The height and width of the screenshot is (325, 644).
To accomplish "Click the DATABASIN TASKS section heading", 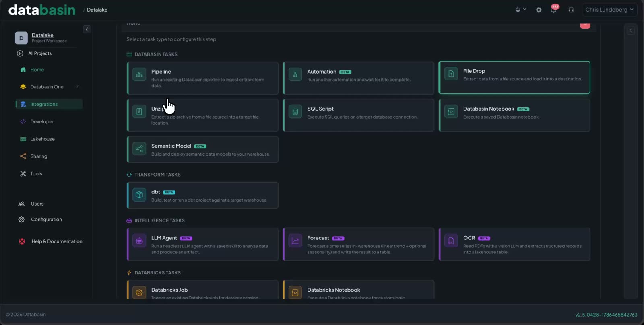I will [156, 54].
